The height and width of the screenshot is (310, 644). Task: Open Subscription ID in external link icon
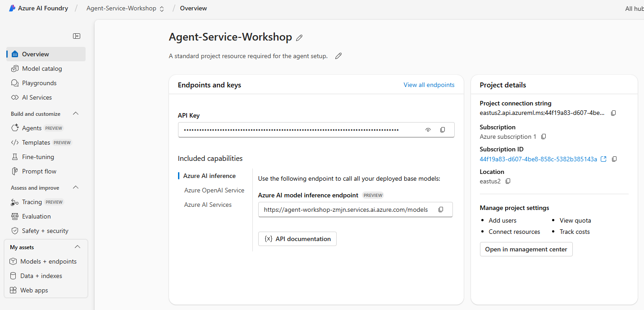[604, 159]
